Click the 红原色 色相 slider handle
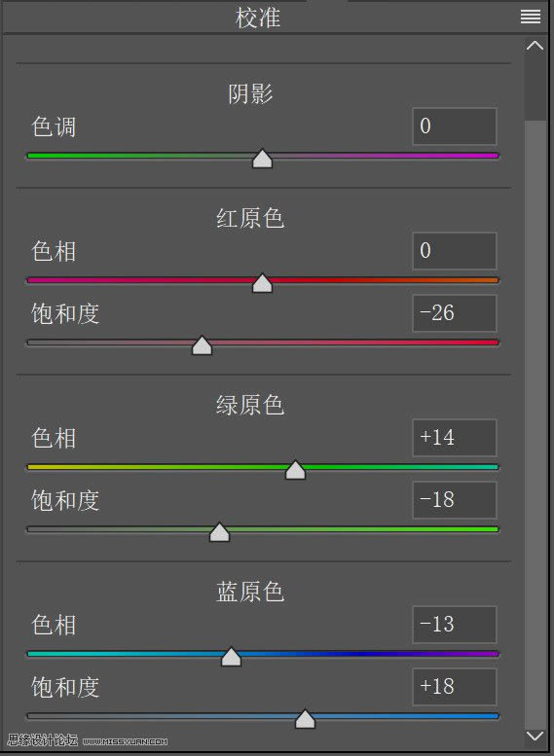Screen dimensions: 554x756 tap(262, 283)
